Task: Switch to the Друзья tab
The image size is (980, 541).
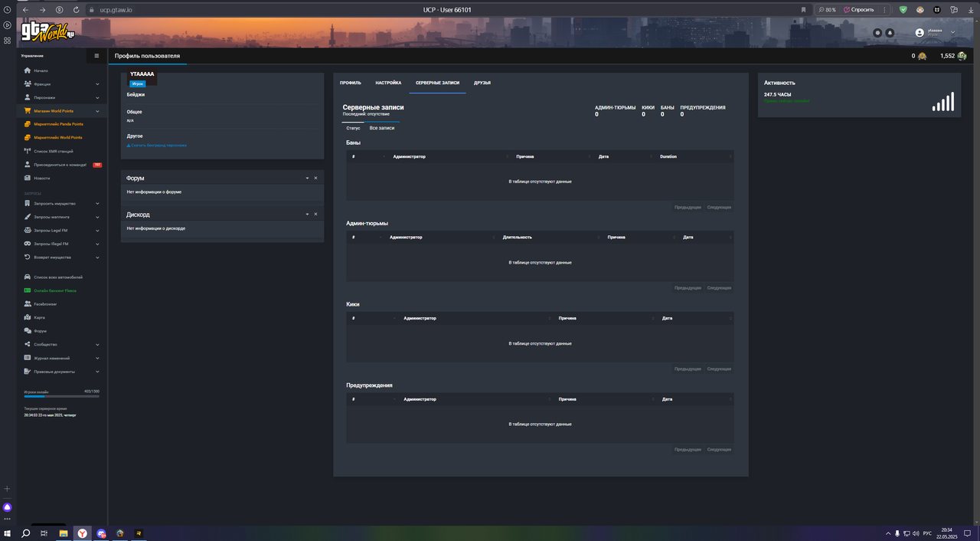Action: [482, 83]
